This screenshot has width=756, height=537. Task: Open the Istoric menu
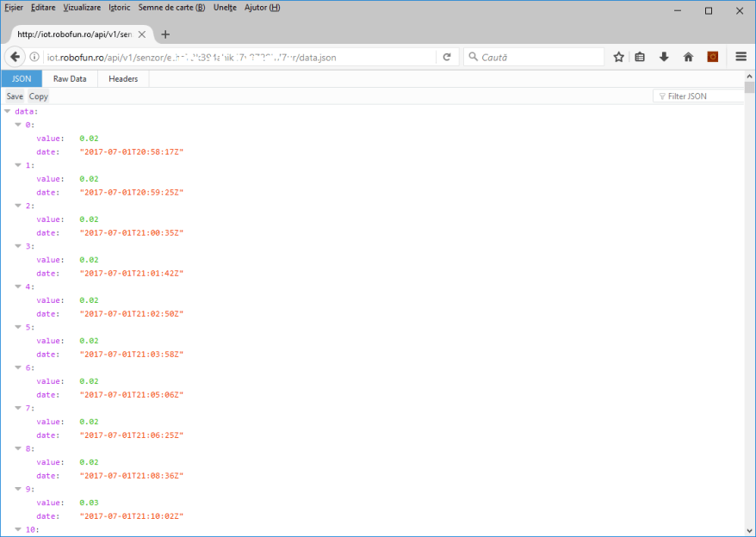[x=121, y=8]
